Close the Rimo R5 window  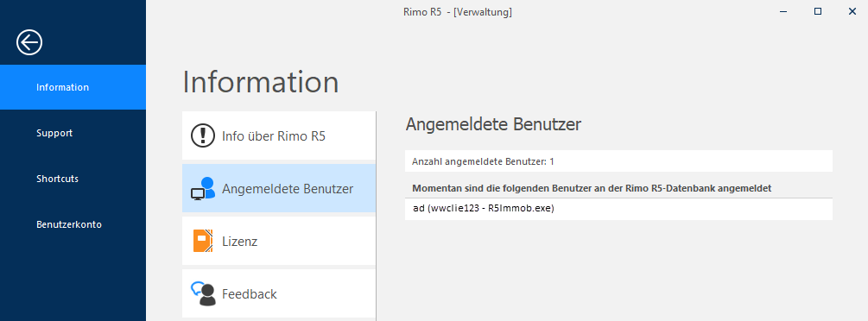pos(852,11)
